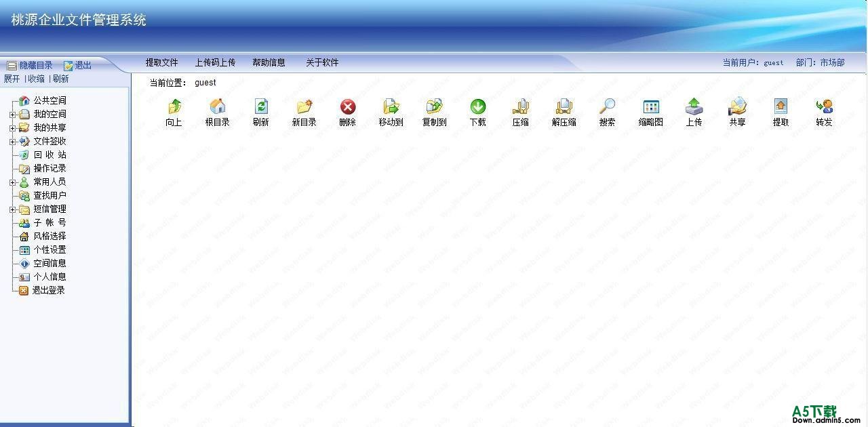
Task: Open 公共空间 in the sidebar tree
Action: pos(50,100)
